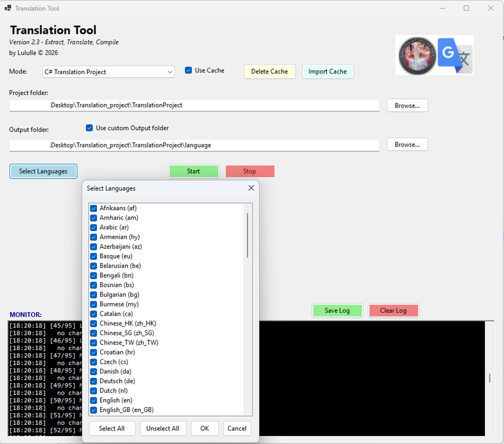Uncheck the Basque (eu) checkbox
This screenshot has height=444, width=504.
point(94,256)
